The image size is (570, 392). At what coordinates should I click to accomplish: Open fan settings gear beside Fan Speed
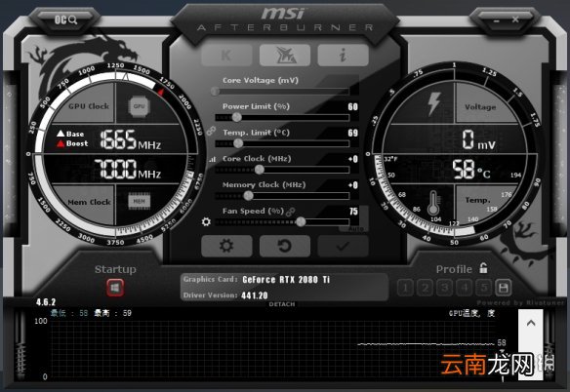coord(206,221)
